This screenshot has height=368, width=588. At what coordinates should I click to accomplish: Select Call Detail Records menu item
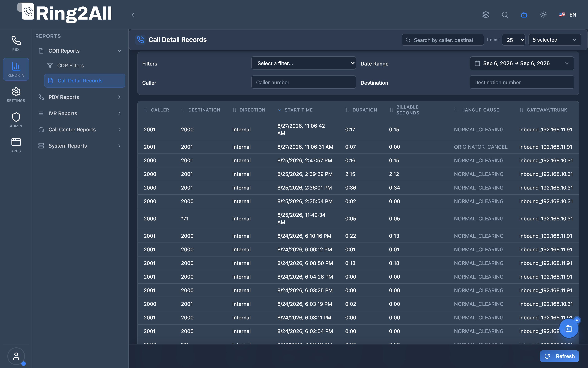85,81
